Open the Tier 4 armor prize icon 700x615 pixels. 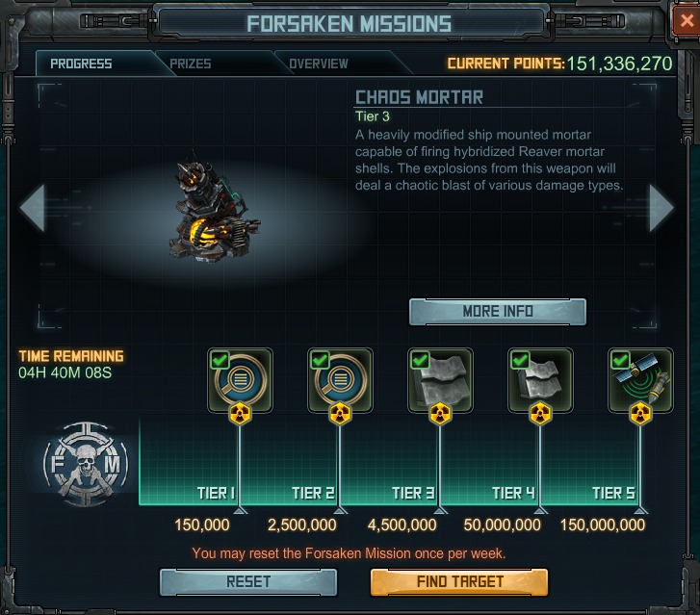[x=540, y=380]
